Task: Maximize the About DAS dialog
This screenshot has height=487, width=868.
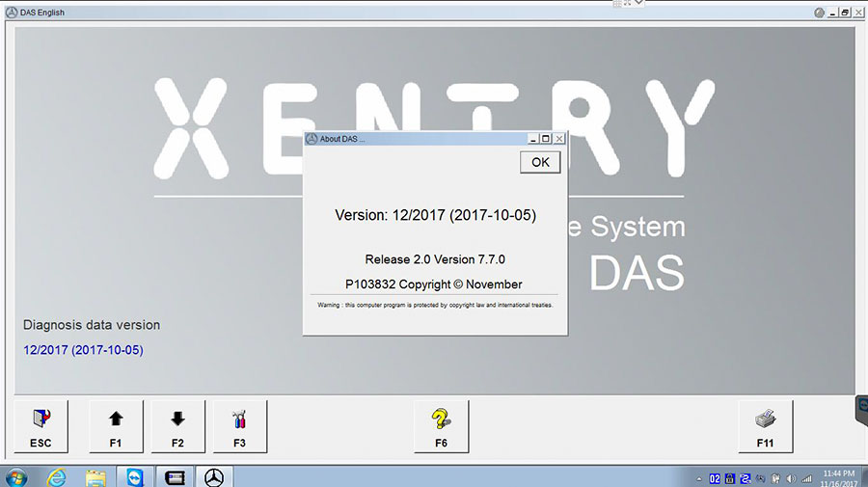Action: (x=545, y=139)
